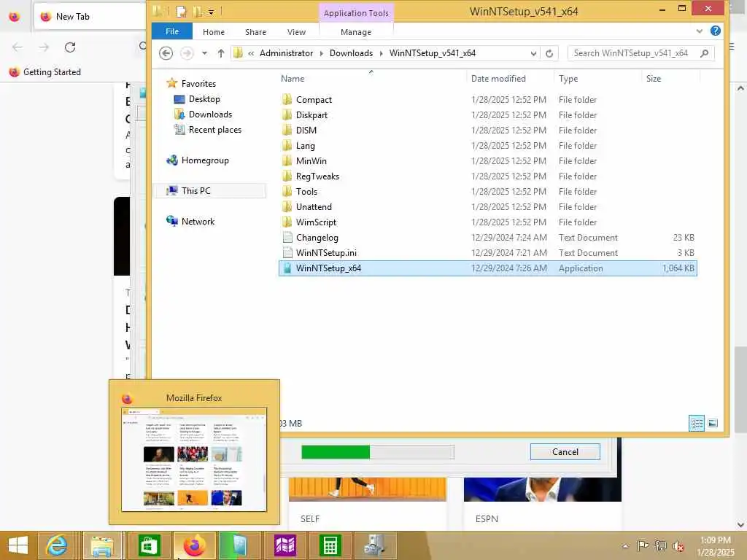Click the Explorer Back arrow button
The image size is (747, 560).
166,52
